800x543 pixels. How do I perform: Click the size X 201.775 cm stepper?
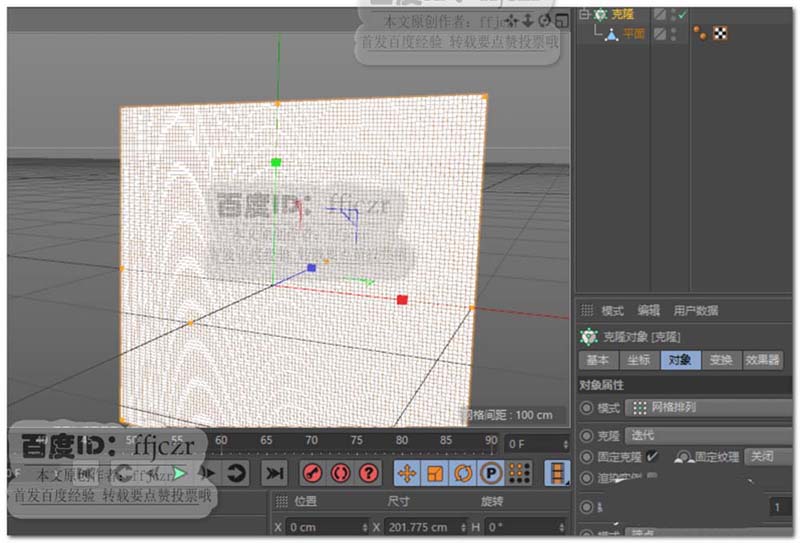pyautogui.click(x=463, y=527)
